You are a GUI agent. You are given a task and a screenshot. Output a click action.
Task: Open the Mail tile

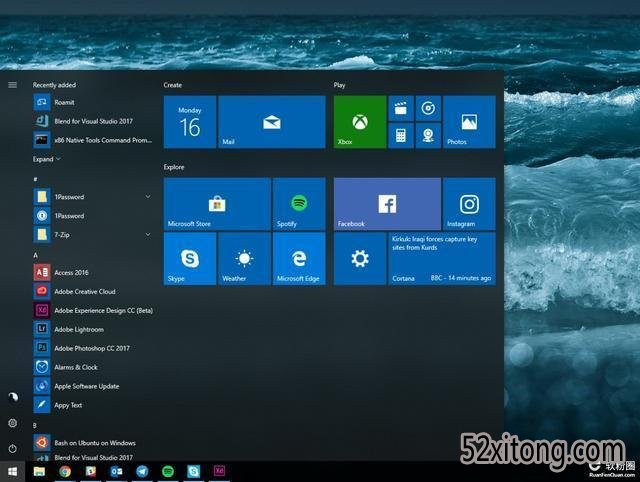[272, 122]
